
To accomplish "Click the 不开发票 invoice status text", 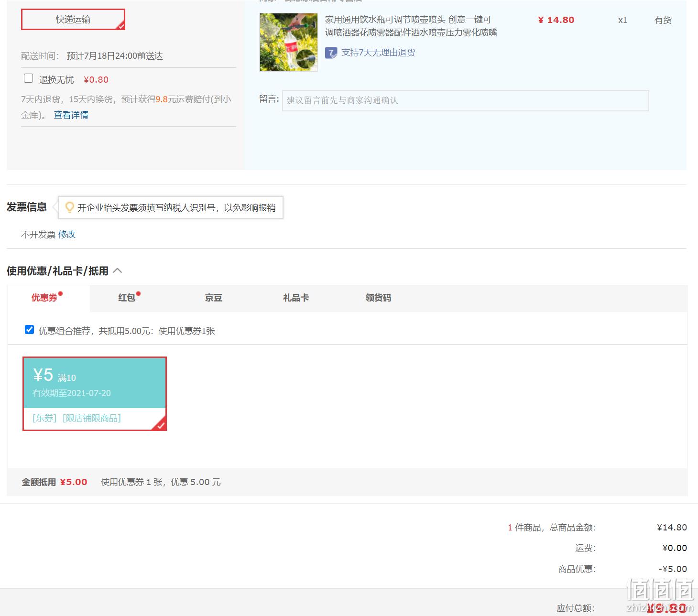I will 38,234.
